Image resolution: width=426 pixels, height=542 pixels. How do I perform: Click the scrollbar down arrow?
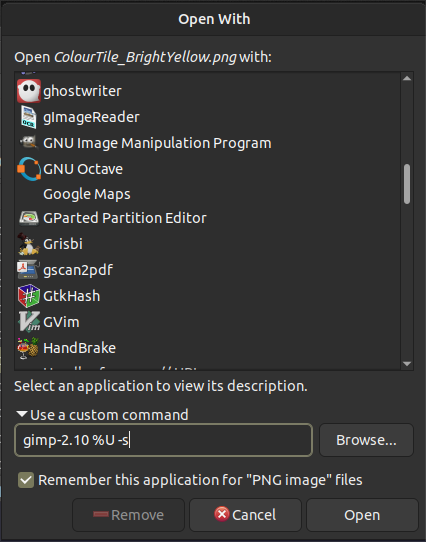(x=407, y=364)
